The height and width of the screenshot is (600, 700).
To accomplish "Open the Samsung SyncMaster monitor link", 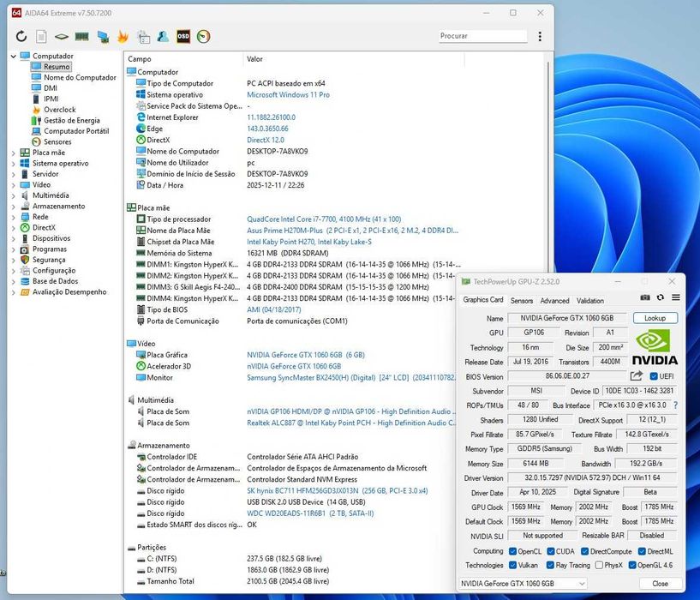I will 351,377.
